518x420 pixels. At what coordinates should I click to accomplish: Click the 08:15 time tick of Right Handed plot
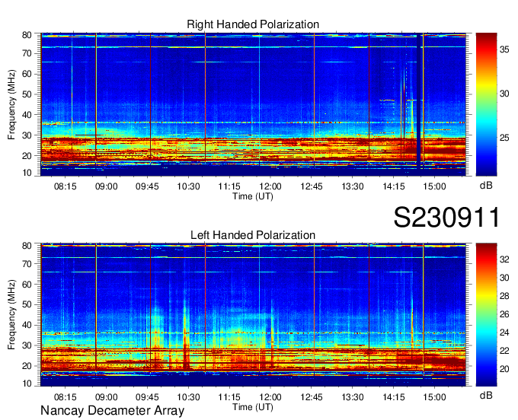pos(65,186)
